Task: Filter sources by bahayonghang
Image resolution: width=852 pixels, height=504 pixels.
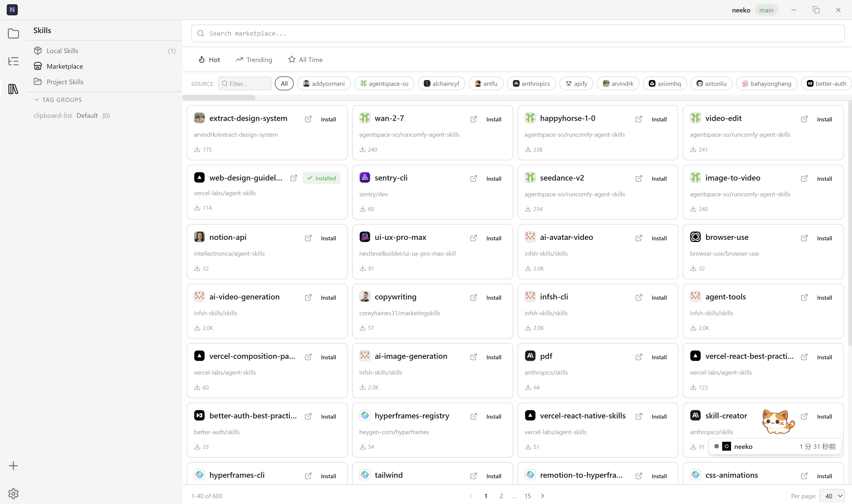Action: click(x=766, y=84)
